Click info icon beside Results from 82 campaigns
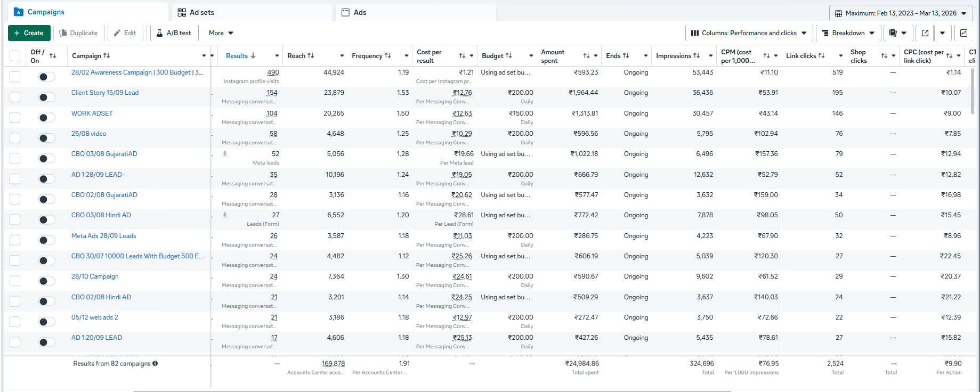Viewport: 980px width, 392px height. [155, 364]
